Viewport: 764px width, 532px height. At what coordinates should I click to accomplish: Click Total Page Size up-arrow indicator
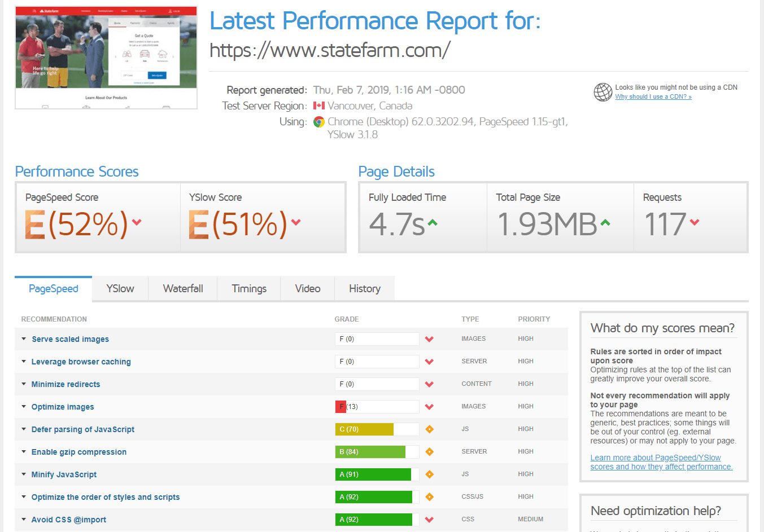point(605,222)
